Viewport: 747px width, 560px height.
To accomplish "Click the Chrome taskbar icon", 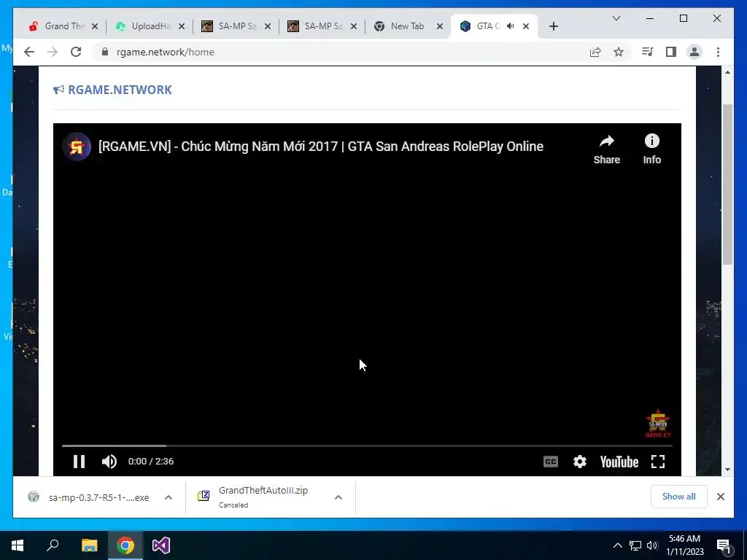I will coord(125,545).
